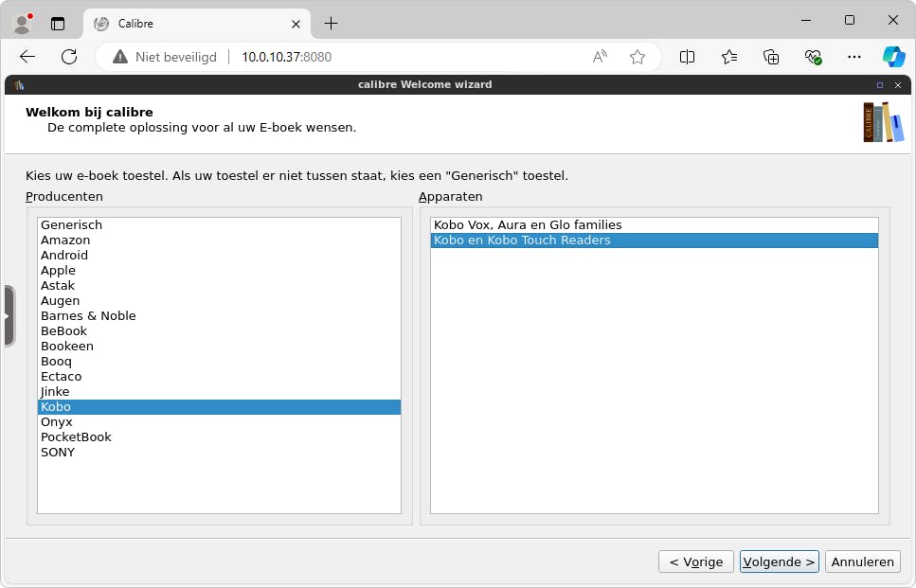Select producer 'Astak'
This screenshot has height=588, width=916.
tap(219, 286)
